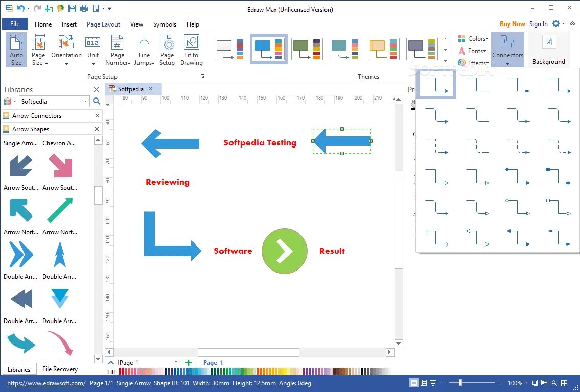The image size is (580, 392).
Task: Click the Sign In link
Action: point(538,23)
